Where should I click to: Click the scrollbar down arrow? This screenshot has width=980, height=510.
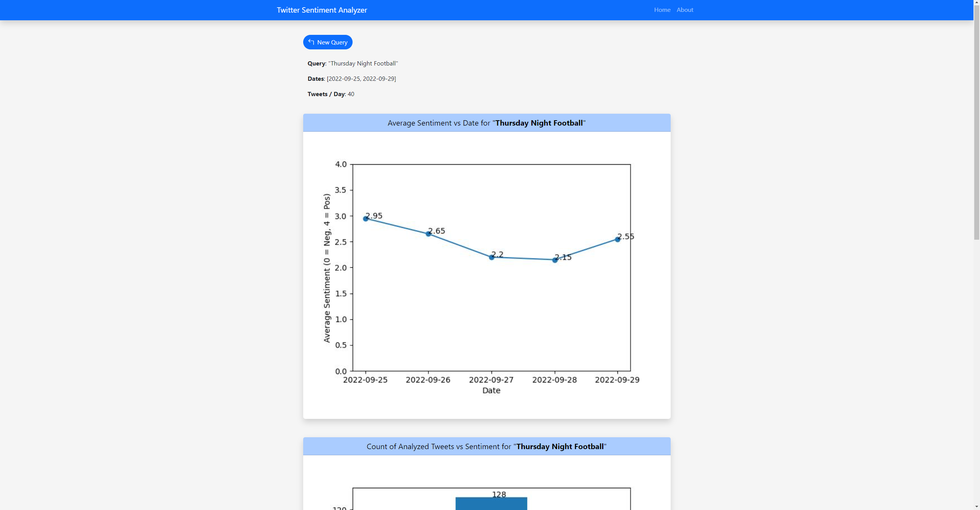977,507
